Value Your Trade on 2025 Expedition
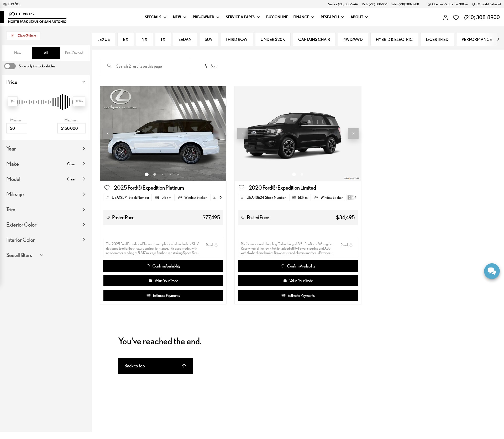The height and width of the screenshot is (439, 504). coord(163,281)
